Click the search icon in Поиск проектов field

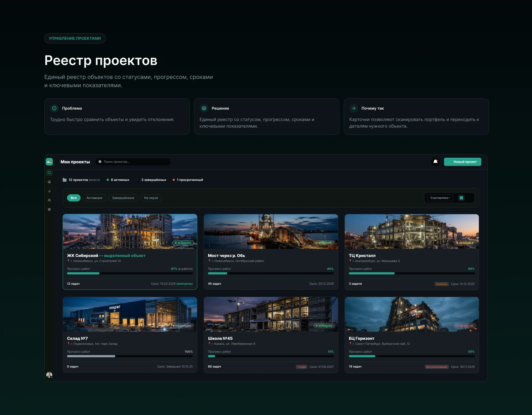(100, 162)
